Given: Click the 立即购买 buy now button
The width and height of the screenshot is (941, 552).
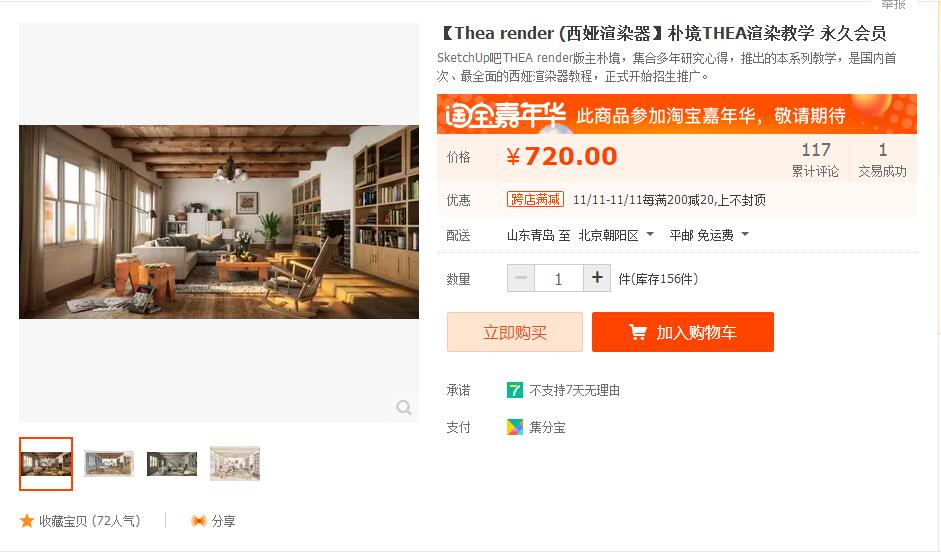Looking at the screenshot, I should click(514, 332).
